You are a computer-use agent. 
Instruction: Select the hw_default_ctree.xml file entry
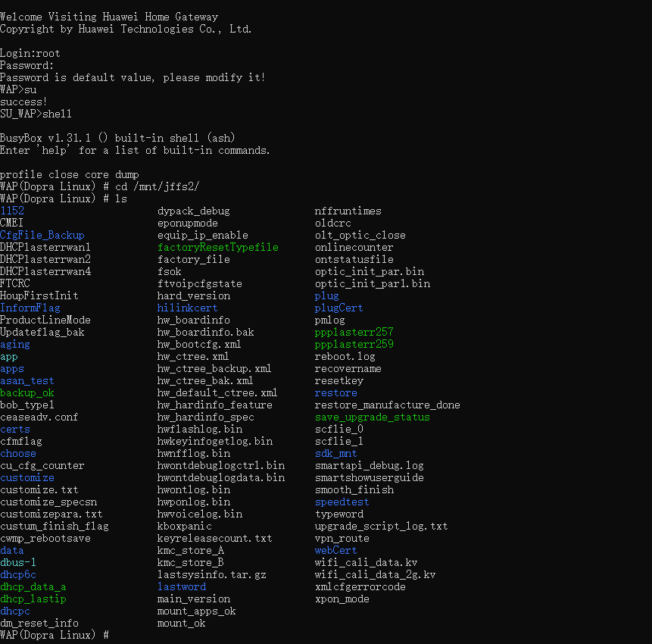[217, 392]
